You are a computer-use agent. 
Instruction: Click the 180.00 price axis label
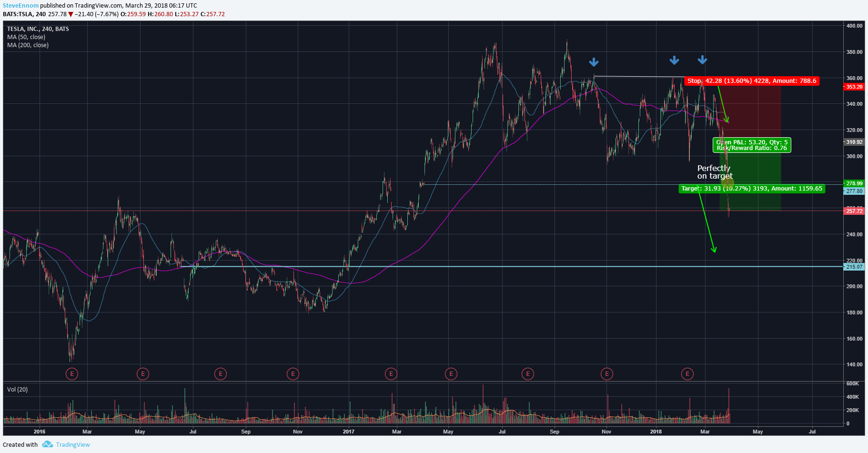coord(854,312)
